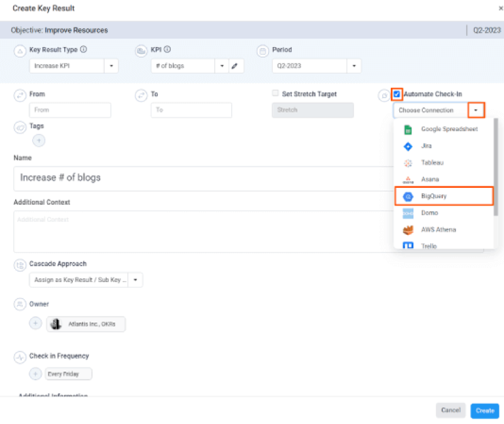Add a check-in frequency with plus icon
This screenshot has width=504, height=424.
(36, 374)
